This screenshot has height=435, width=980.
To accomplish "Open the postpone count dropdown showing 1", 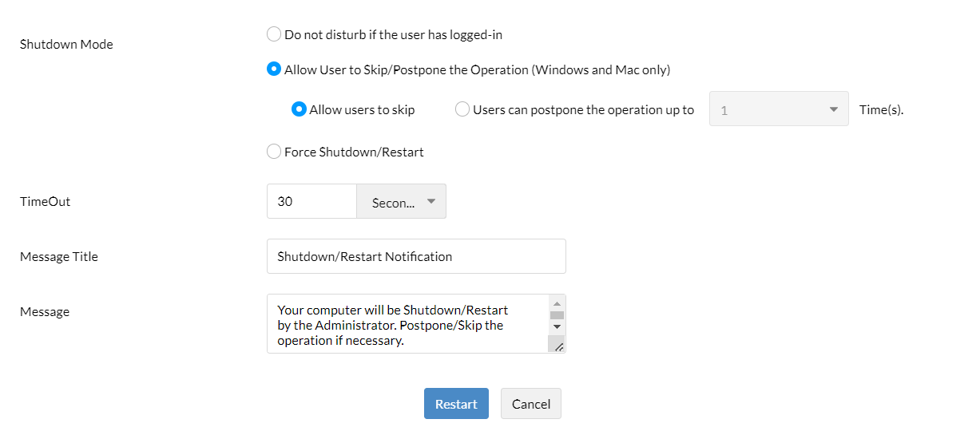I will (x=779, y=109).
